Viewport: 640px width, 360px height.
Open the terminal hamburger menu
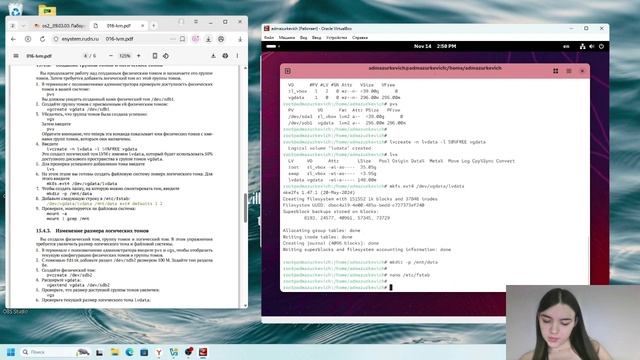(569, 71)
